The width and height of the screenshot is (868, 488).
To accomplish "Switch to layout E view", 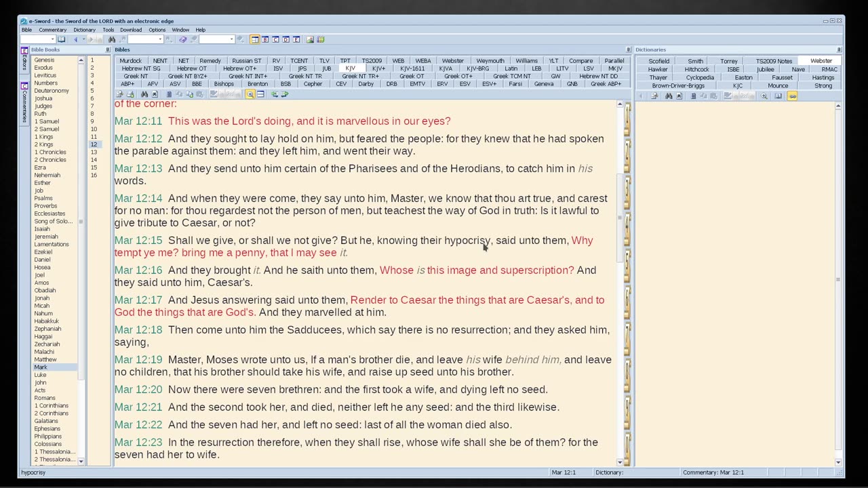I will [x=296, y=39].
